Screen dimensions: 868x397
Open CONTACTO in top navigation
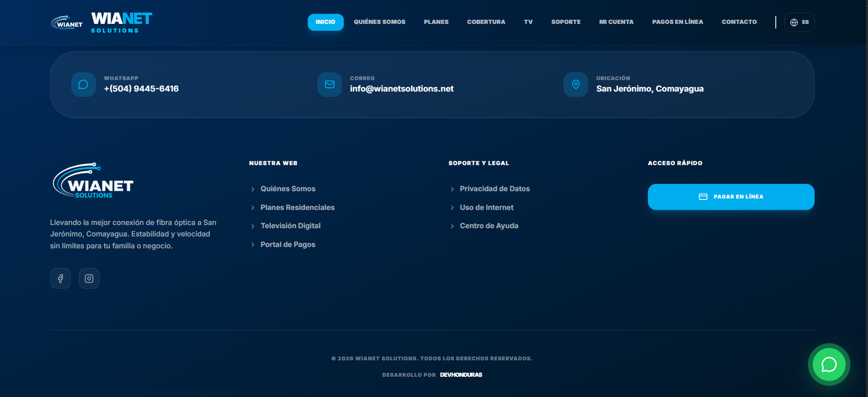(739, 22)
